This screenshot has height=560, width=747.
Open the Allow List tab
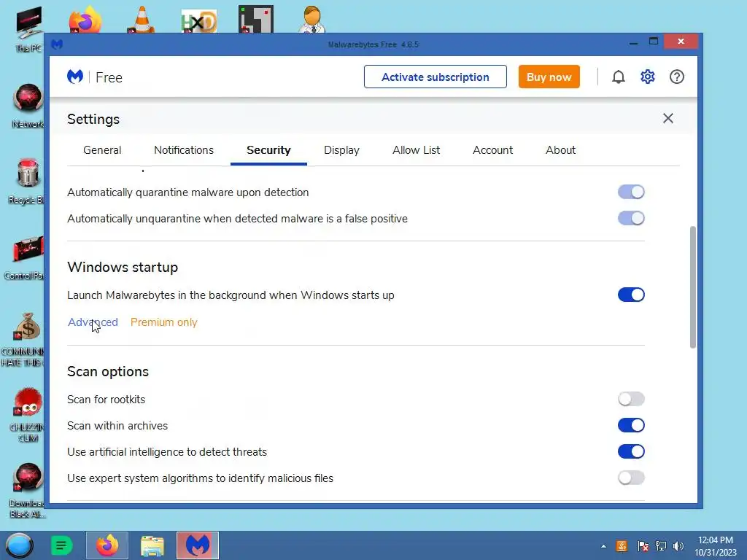coord(417,150)
